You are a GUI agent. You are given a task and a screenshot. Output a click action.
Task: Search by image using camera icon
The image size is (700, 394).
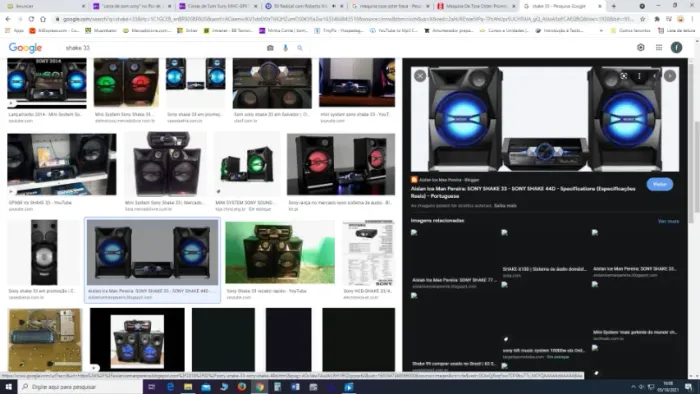270,48
